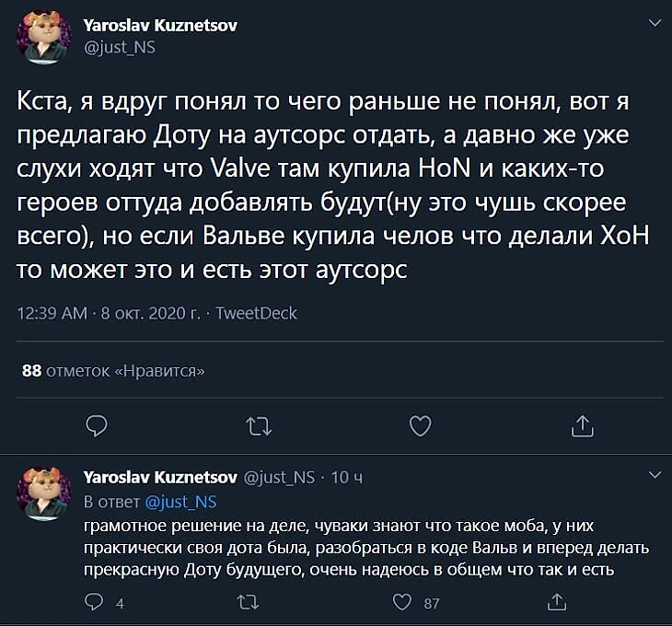Image resolution: width=672 pixels, height=626 pixels.
Task: Like the main tweet with the heart icon
Action: coord(420,425)
